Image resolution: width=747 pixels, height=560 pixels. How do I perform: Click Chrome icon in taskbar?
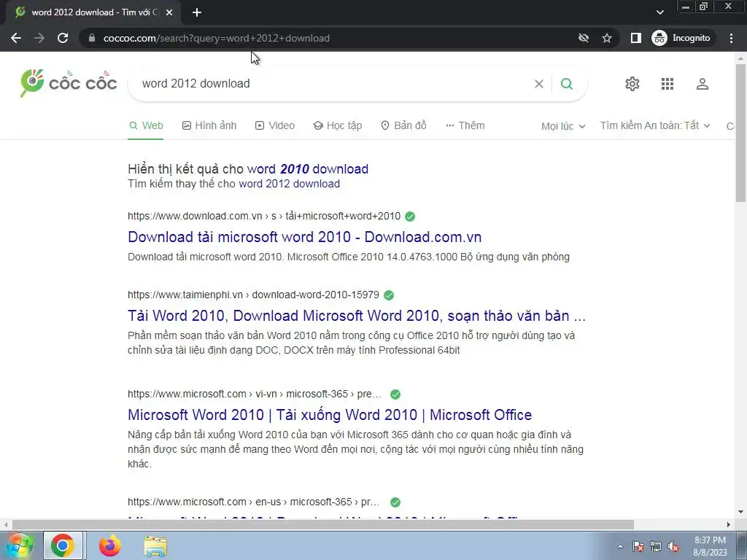(x=63, y=545)
